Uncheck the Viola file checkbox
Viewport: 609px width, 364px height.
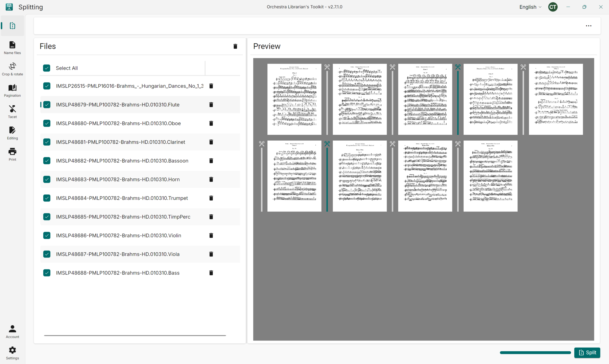[47, 254]
